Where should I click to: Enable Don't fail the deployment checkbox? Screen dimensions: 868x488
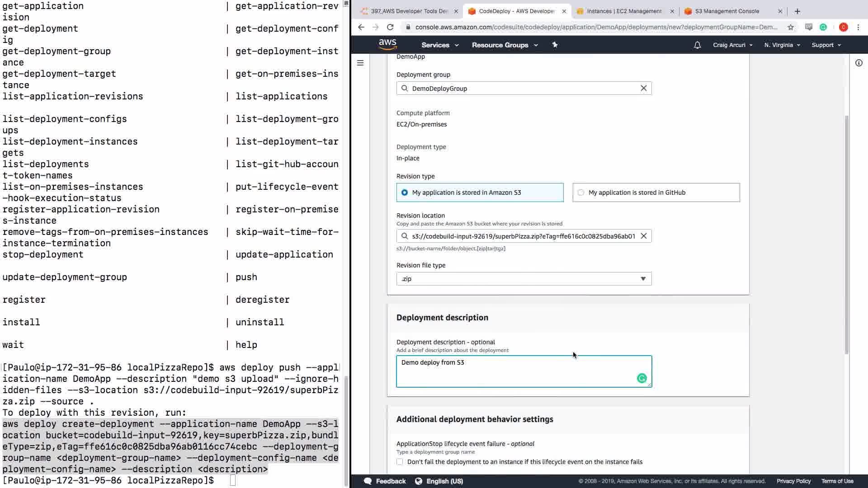tap(400, 462)
